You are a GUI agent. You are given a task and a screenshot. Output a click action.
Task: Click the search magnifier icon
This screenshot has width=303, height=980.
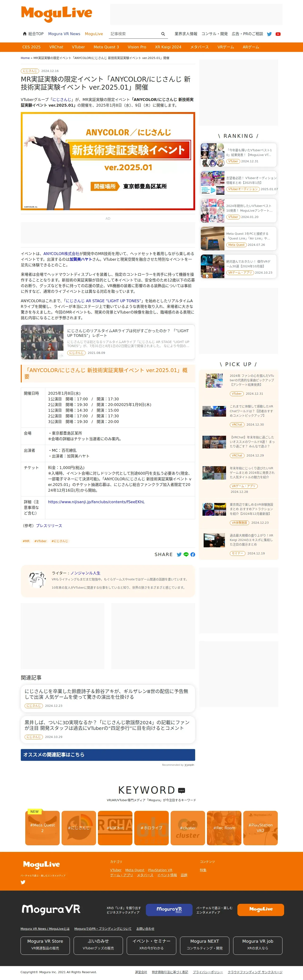(x=163, y=34)
